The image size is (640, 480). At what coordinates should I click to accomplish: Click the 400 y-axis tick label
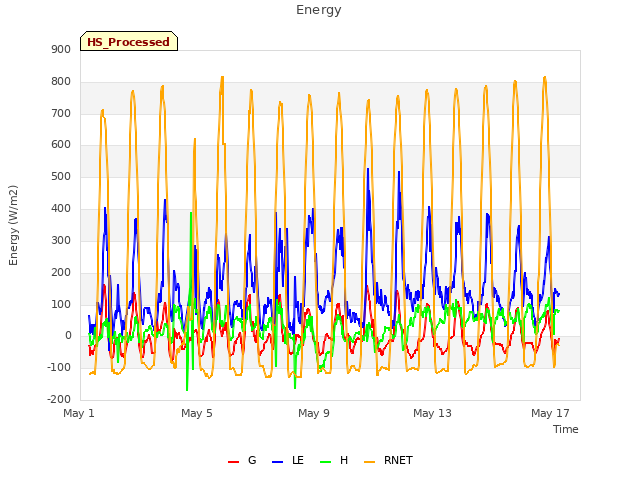(x=61, y=209)
